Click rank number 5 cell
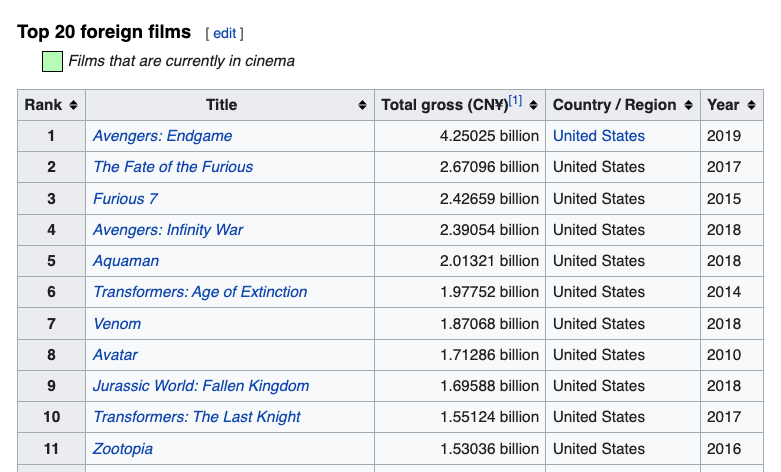Screen dimensions: 781x472 pyautogui.click(x=51, y=261)
